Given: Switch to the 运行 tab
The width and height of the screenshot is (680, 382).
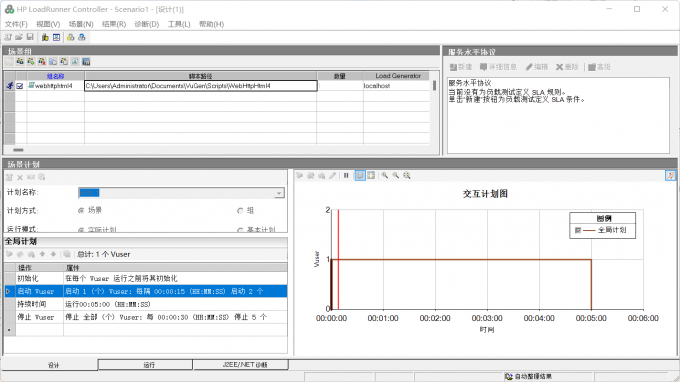Looking at the screenshot, I should click(x=145, y=365).
